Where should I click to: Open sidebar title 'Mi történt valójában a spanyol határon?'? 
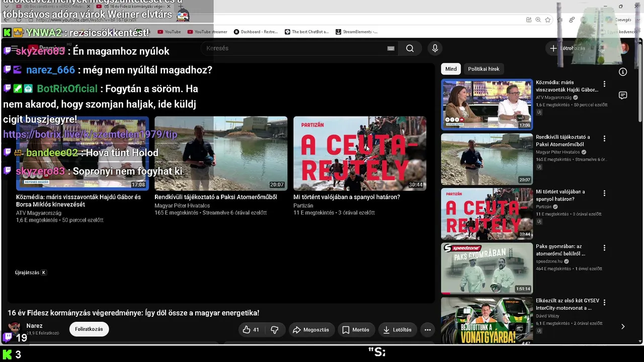point(560,195)
